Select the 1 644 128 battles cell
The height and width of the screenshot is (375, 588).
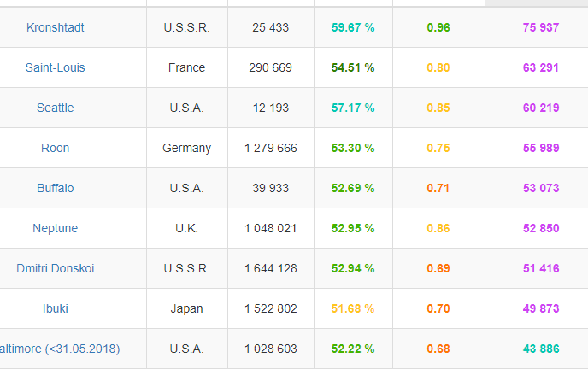(x=270, y=268)
